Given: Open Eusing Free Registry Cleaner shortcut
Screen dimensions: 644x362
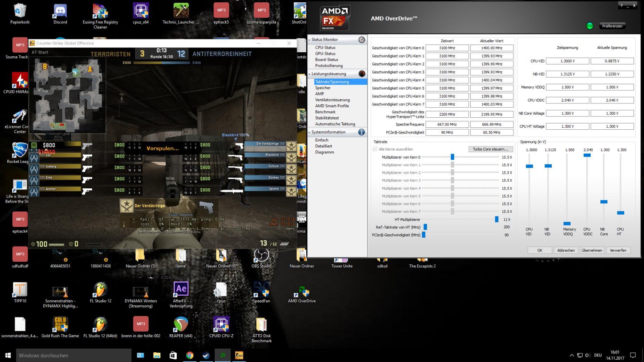Looking at the screenshot, I should 100,16.
